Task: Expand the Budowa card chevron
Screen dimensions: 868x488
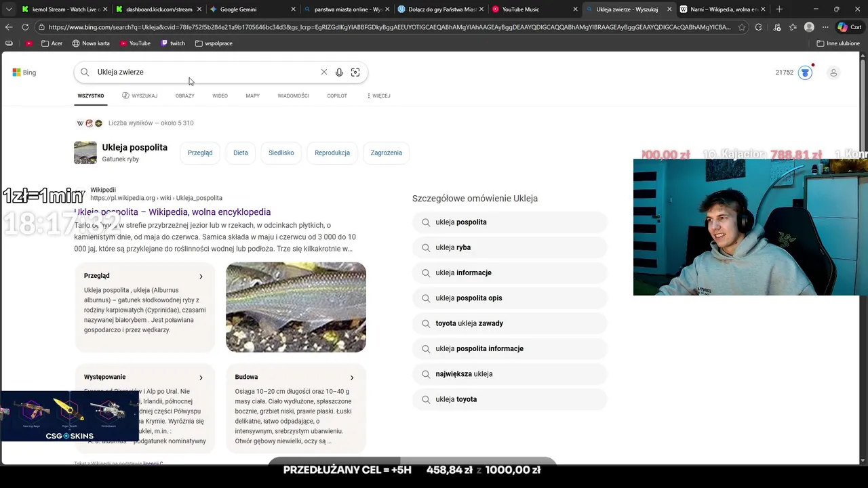Action: (x=351, y=378)
